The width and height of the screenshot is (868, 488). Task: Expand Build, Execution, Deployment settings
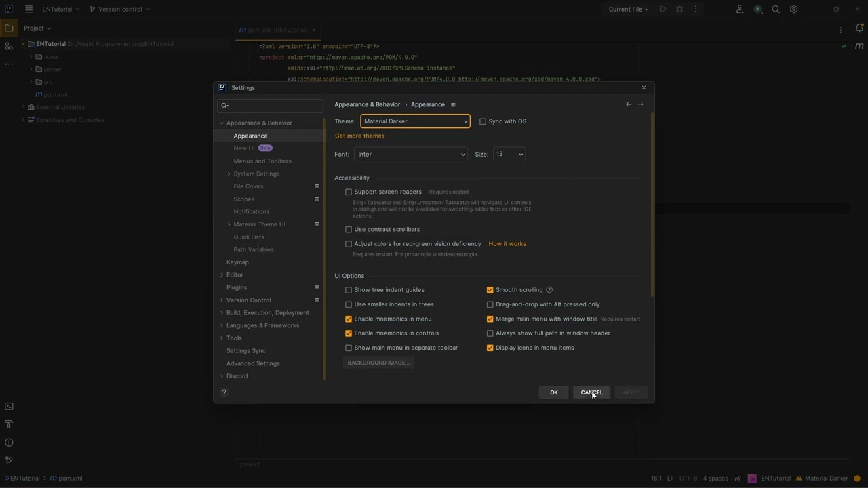pyautogui.click(x=222, y=313)
